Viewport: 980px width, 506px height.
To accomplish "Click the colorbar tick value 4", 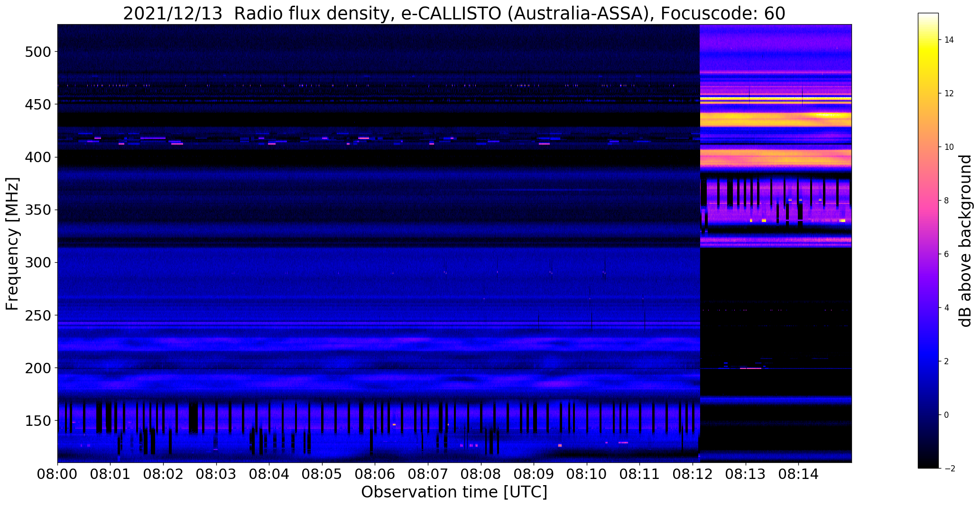I will point(947,308).
